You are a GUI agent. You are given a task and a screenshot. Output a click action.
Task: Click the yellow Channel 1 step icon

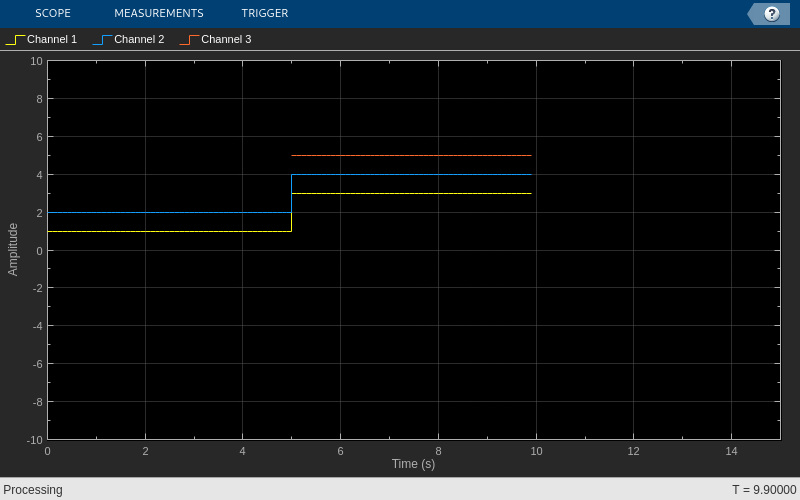pyautogui.click(x=15, y=40)
